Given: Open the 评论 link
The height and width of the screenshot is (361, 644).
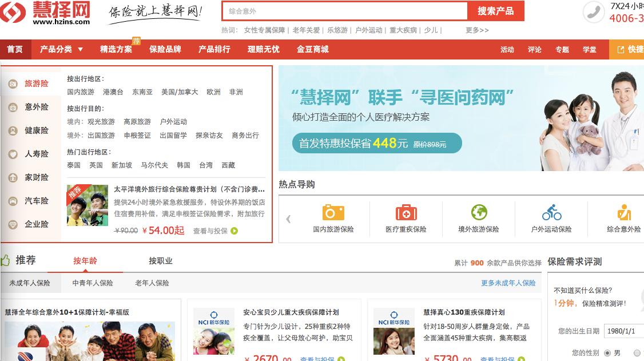Looking at the screenshot, I should pyautogui.click(x=534, y=50).
